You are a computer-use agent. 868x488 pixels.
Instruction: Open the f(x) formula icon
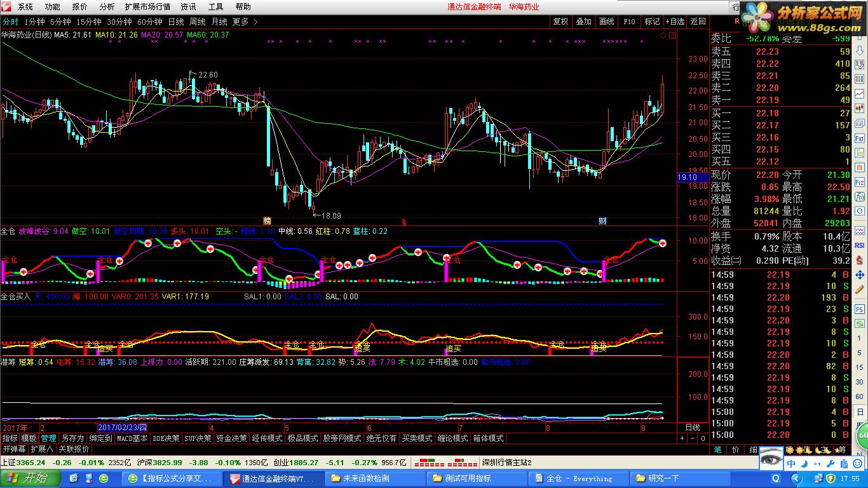(860, 196)
